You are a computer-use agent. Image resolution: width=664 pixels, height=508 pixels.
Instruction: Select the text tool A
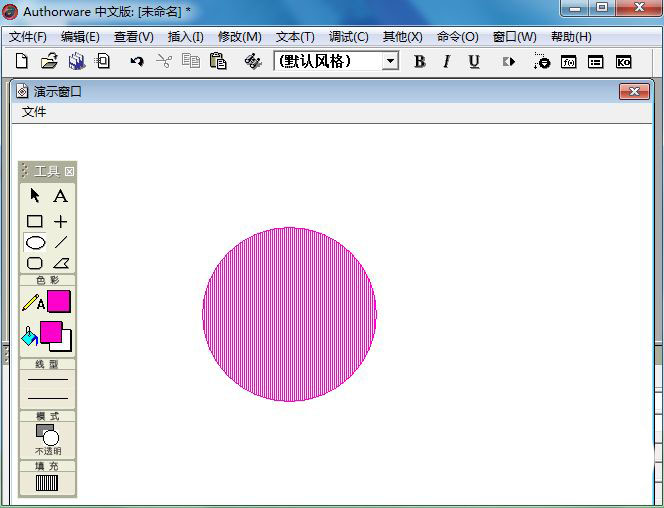61,196
